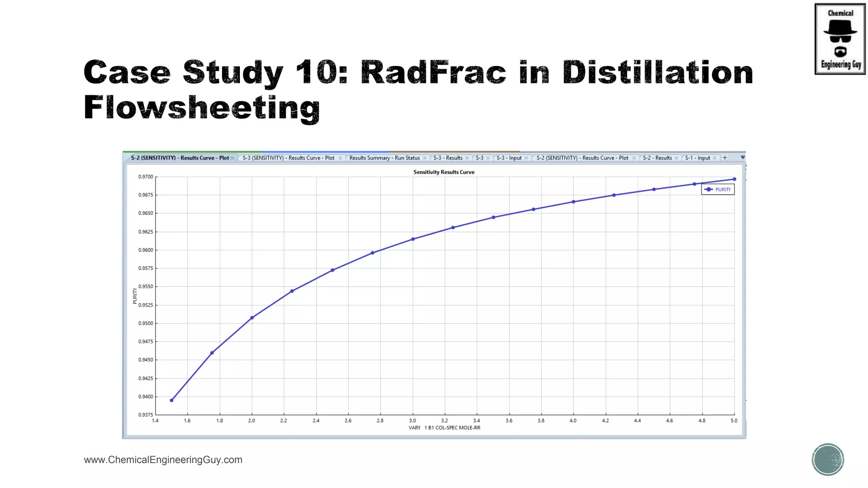Close the S-3 - Results tab
868x488 pixels.
click(x=467, y=158)
